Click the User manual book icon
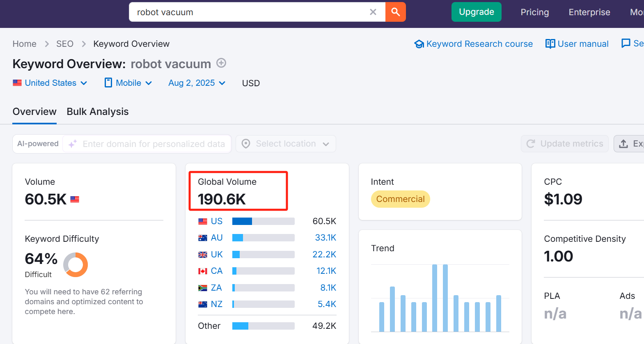This screenshot has width=644, height=344. (x=550, y=44)
